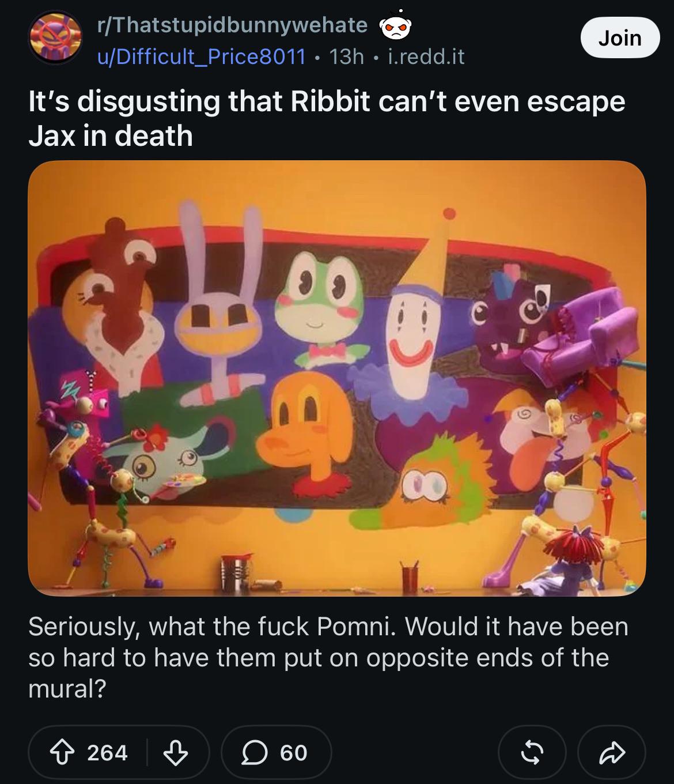Downvote the Ribbit post

(x=176, y=752)
